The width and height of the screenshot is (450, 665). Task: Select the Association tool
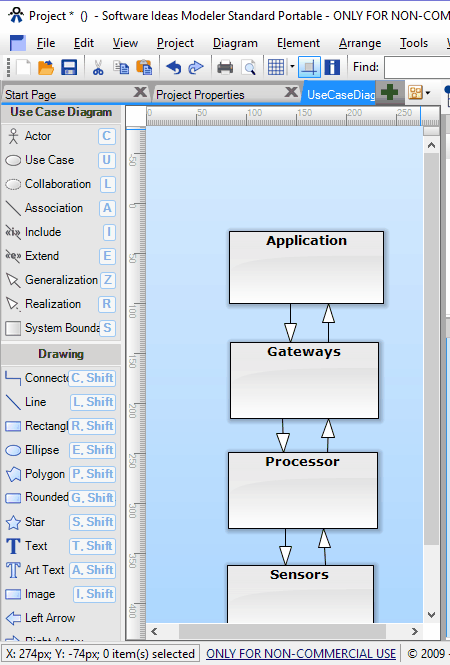[60, 208]
